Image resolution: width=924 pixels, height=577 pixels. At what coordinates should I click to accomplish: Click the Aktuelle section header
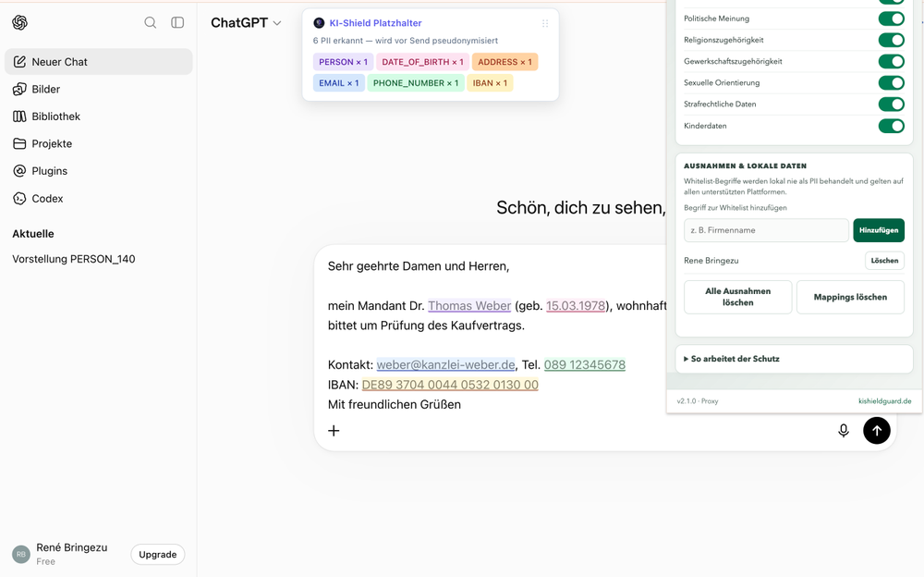coord(33,234)
